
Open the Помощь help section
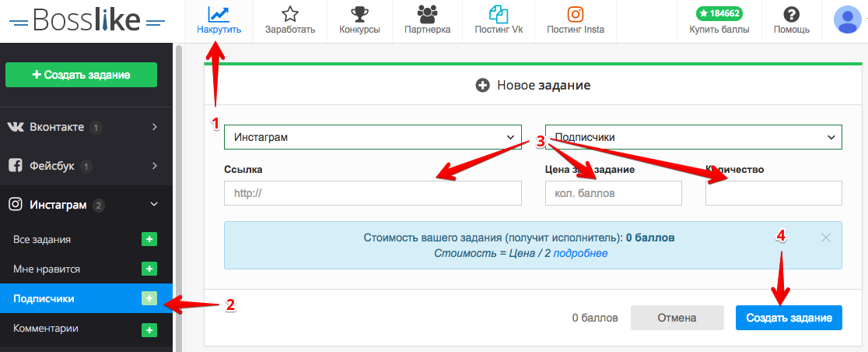coord(792,21)
